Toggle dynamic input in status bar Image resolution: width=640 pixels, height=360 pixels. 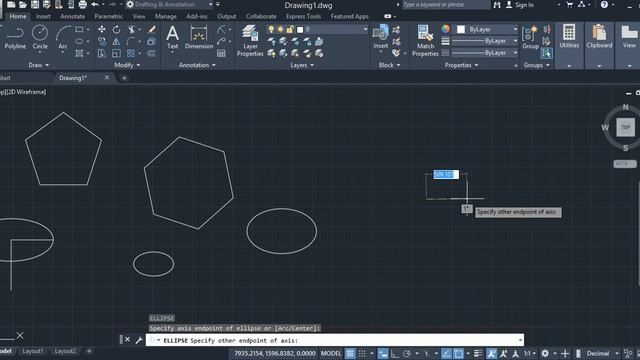click(382, 353)
